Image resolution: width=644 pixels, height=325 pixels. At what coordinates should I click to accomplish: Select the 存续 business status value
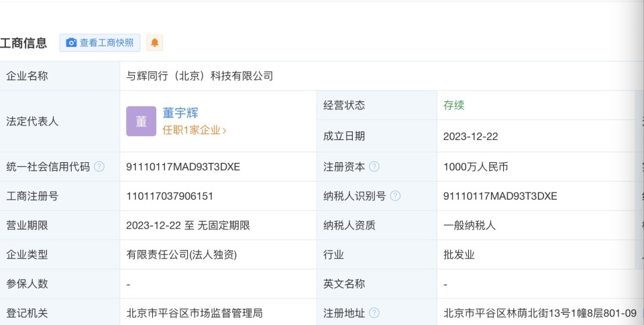pos(454,105)
